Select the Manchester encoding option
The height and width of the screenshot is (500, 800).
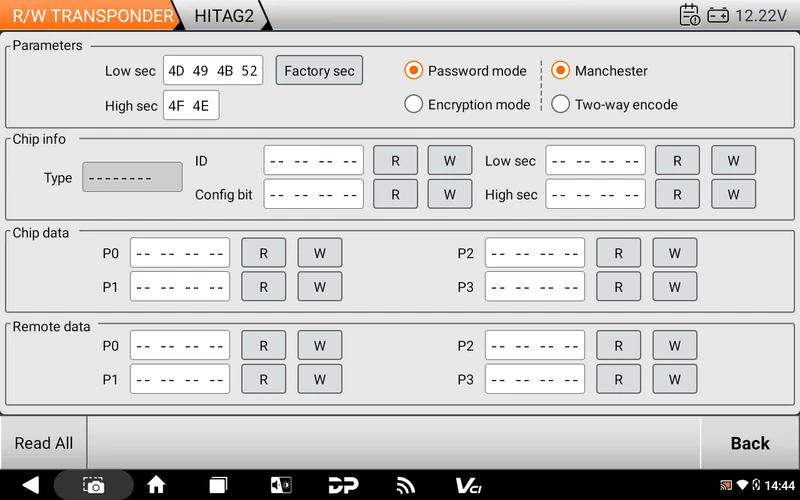point(561,71)
